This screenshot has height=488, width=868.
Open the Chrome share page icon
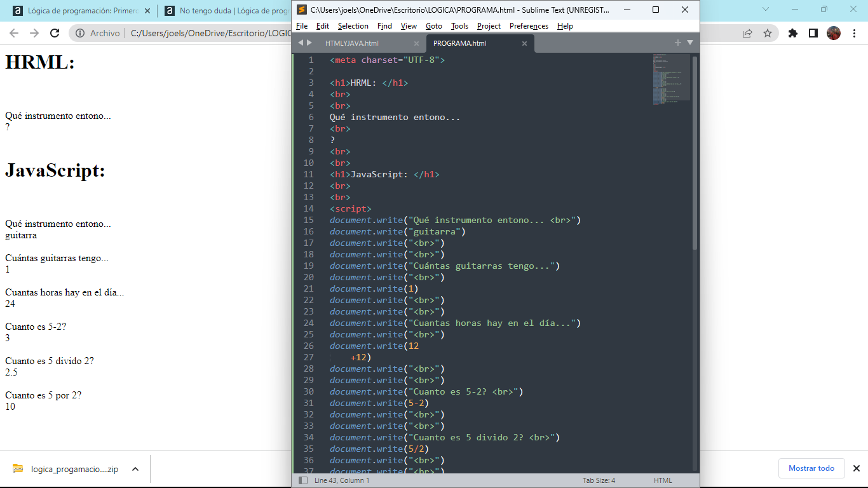click(747, 33)
